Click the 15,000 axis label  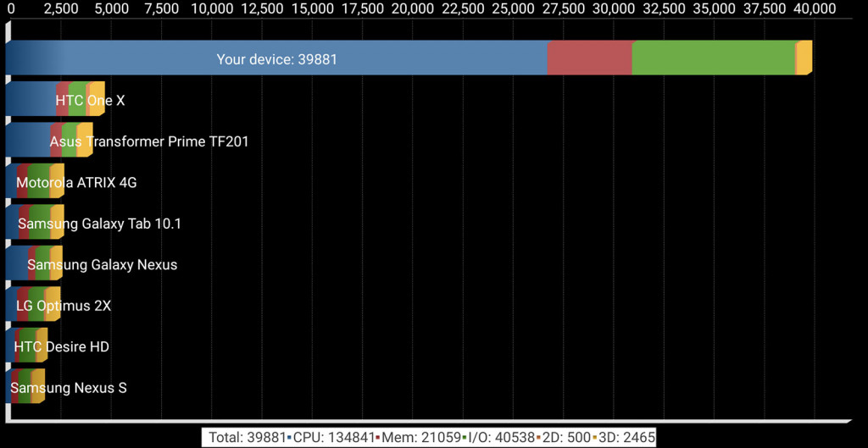point(312,9)
